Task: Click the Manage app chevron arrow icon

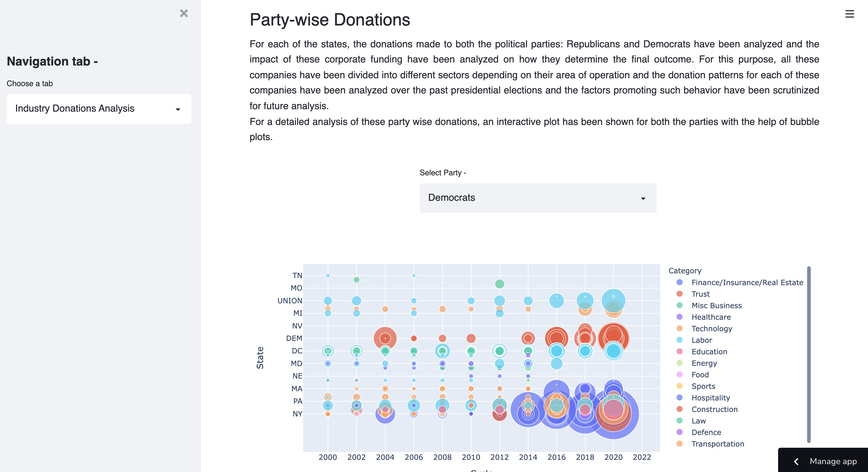Action: click(x=796, y=461)
